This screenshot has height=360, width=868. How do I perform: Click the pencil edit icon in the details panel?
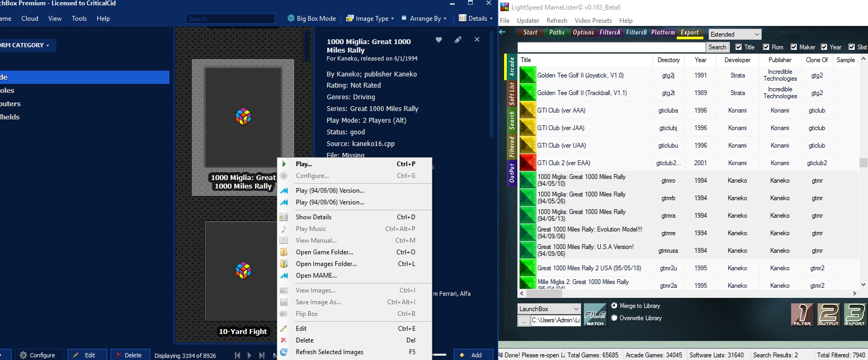click(x=458, y=40)
